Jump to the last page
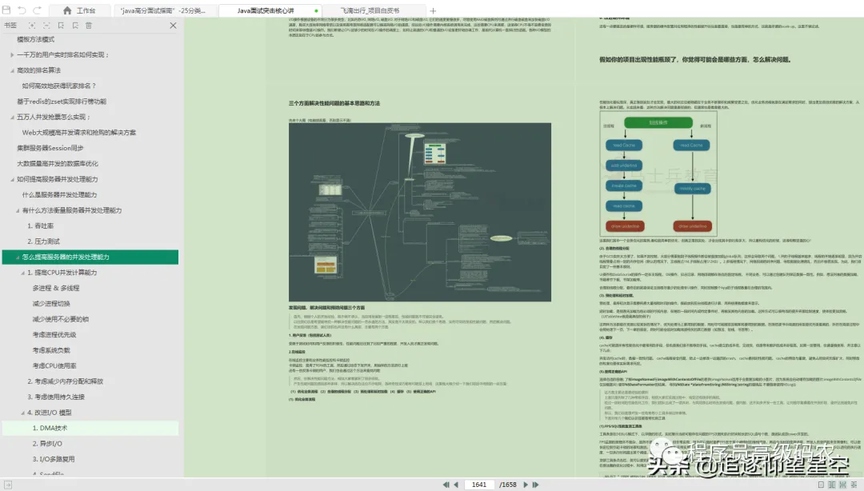This screenshot has width=864, height=491. (x=535, y=484)
